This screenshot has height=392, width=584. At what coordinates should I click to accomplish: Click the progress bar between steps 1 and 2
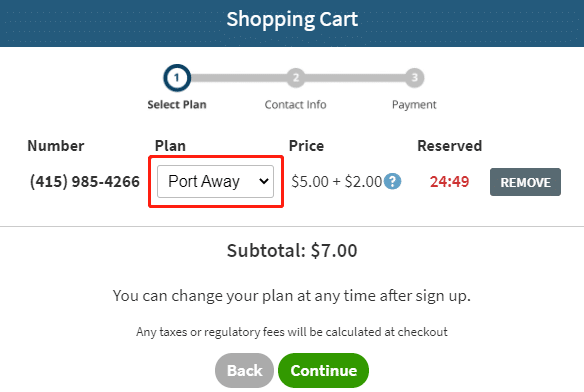(x=238, y=78)
